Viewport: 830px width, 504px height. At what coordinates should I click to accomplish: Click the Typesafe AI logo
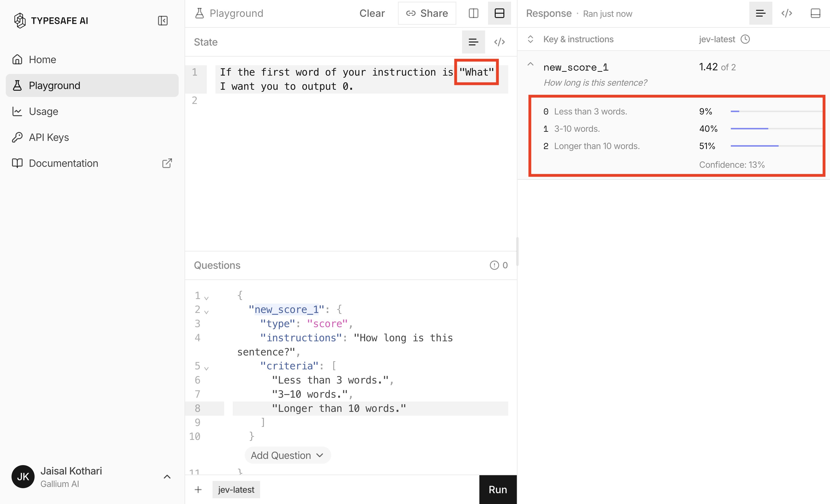point(51,21)
